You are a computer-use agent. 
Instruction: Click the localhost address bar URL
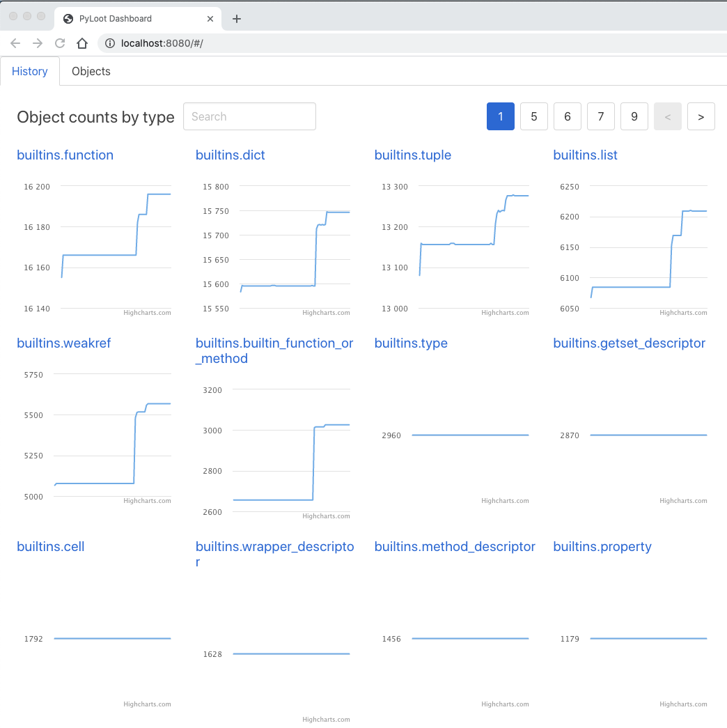(x=162, y=43)
